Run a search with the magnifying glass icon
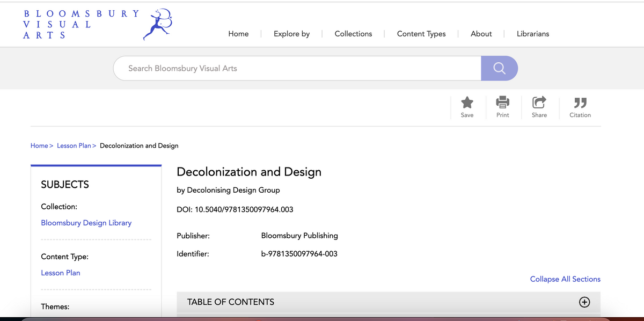644x321 pixels. coord(499,68)
